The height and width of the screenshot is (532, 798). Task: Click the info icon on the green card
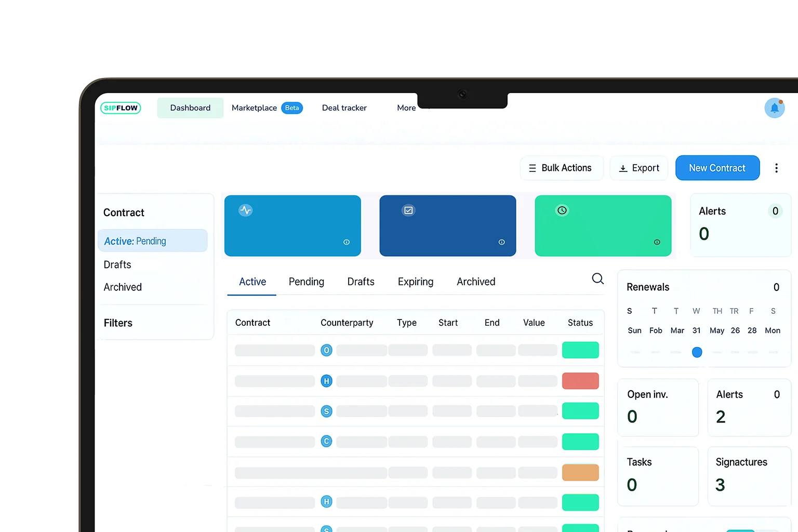[657, 242]
